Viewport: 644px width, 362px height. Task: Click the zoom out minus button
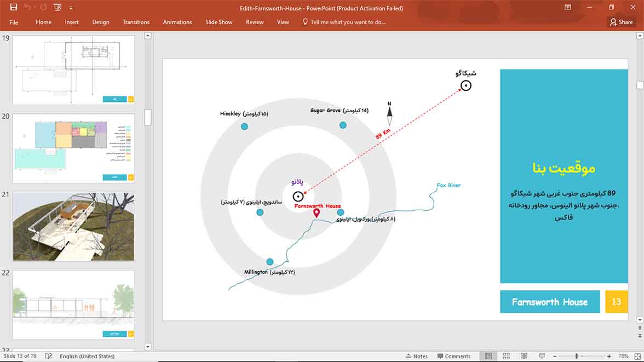554,356
